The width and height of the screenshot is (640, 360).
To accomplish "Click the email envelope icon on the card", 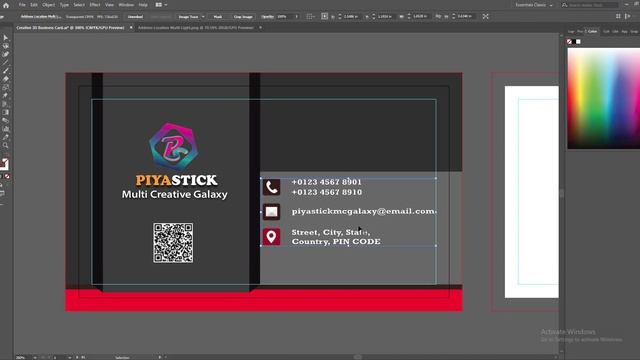I will pyautogui.click(x=271, y=211).
